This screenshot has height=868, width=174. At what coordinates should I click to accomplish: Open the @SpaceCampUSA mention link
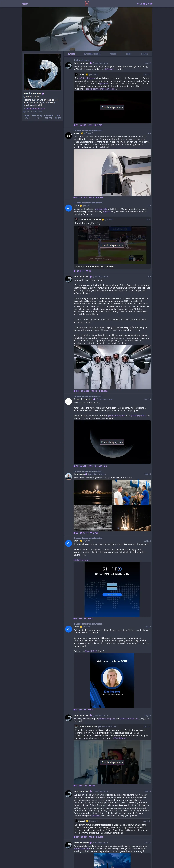click(x=107, y=719)
